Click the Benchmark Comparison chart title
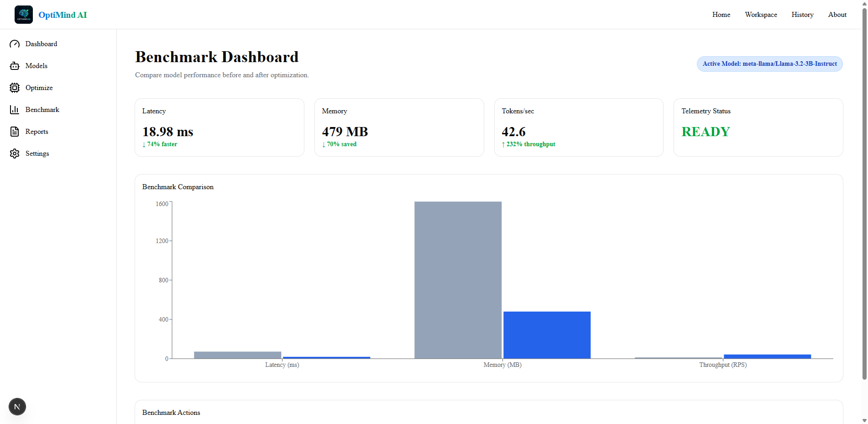The height and width of the screenshot is (424, 868). pyautogui.click(x=178, y=187)
